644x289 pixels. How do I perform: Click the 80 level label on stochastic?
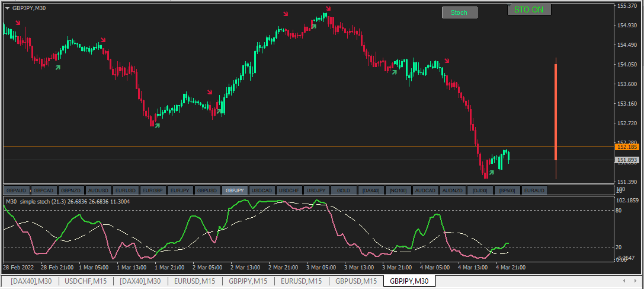click(619, 210)
